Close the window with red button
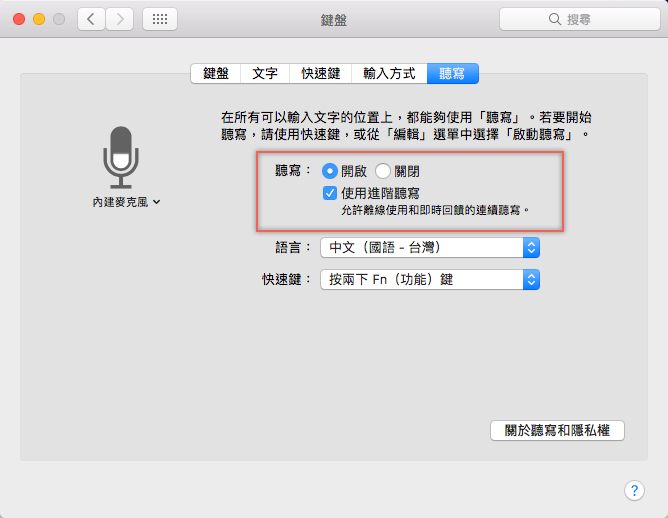Image resolution: width=668 pixels, height=518 pixels. [19, 19]
